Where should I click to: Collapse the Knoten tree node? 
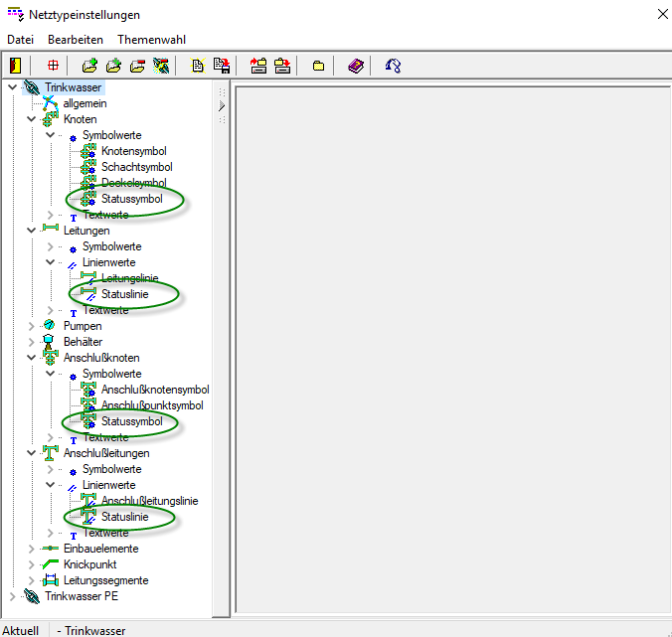[32, 119]
